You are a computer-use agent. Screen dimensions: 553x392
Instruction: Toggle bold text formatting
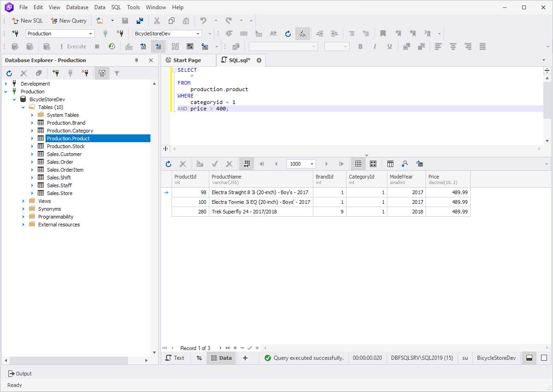360,46
